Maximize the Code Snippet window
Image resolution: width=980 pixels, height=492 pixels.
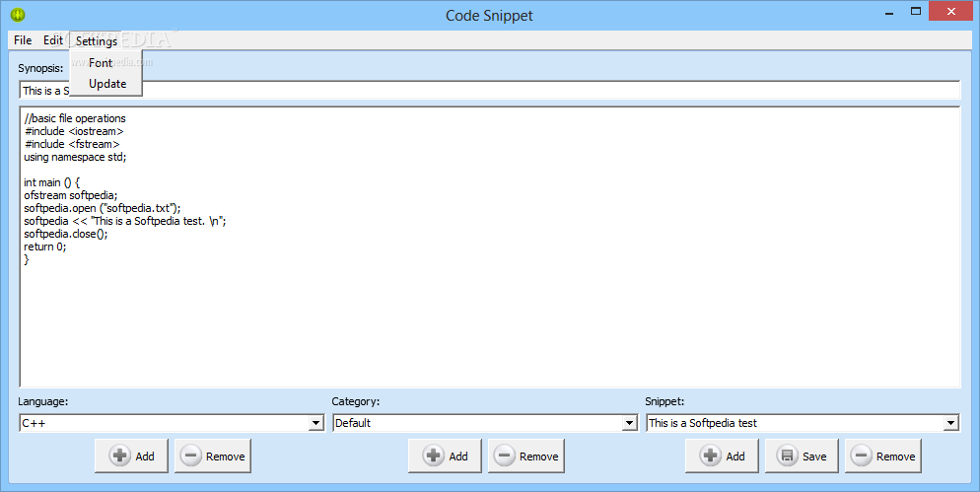[916, 11]
